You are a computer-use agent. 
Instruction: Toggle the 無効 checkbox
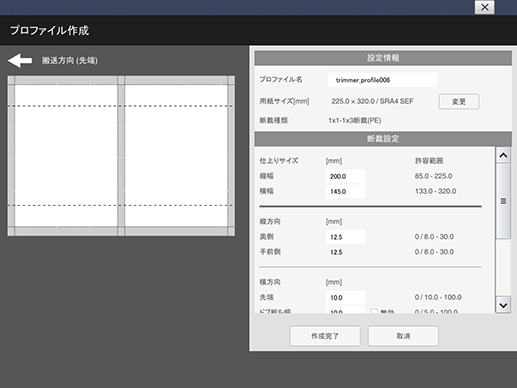[x=374, y=311]
